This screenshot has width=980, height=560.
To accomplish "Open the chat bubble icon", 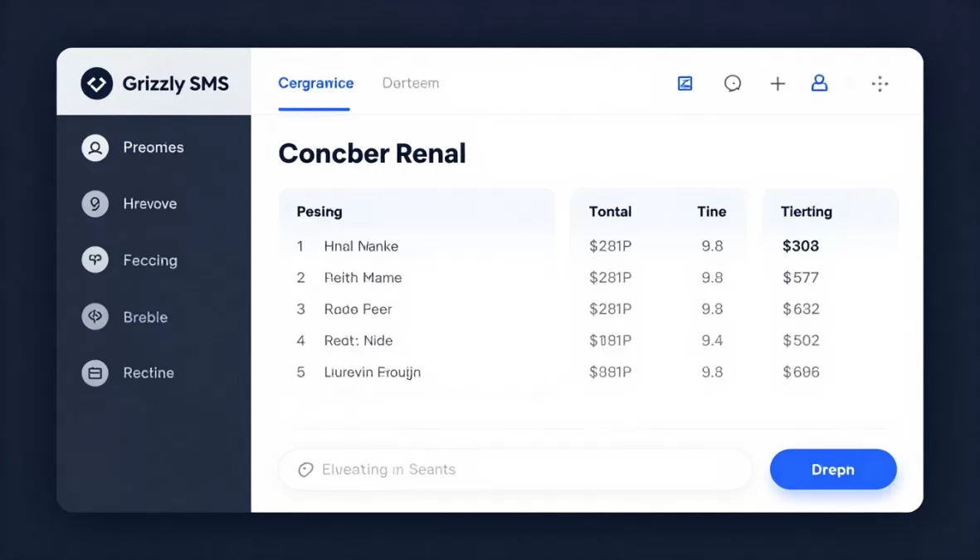I will coord(733,83).
